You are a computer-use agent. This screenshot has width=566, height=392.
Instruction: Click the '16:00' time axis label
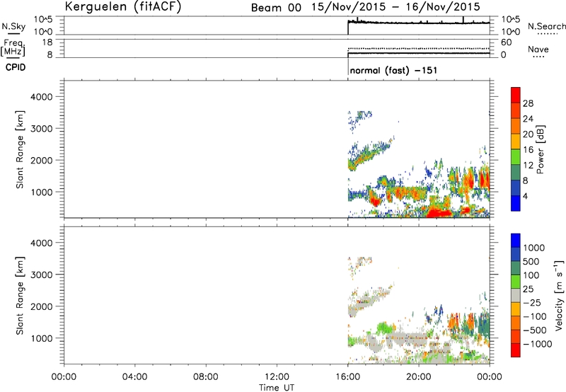pos(348,377)
